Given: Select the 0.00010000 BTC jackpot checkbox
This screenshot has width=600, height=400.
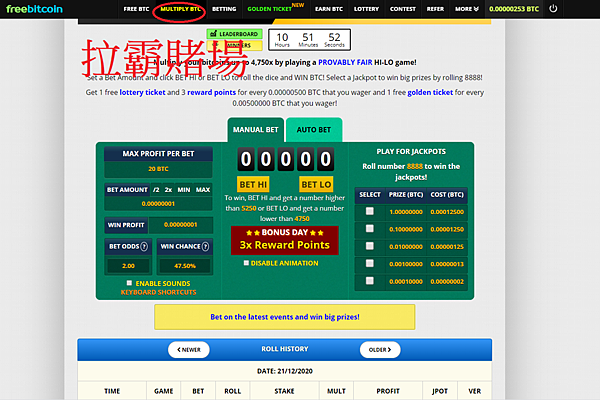Looking at the screenshot, I should coord(370,281).
